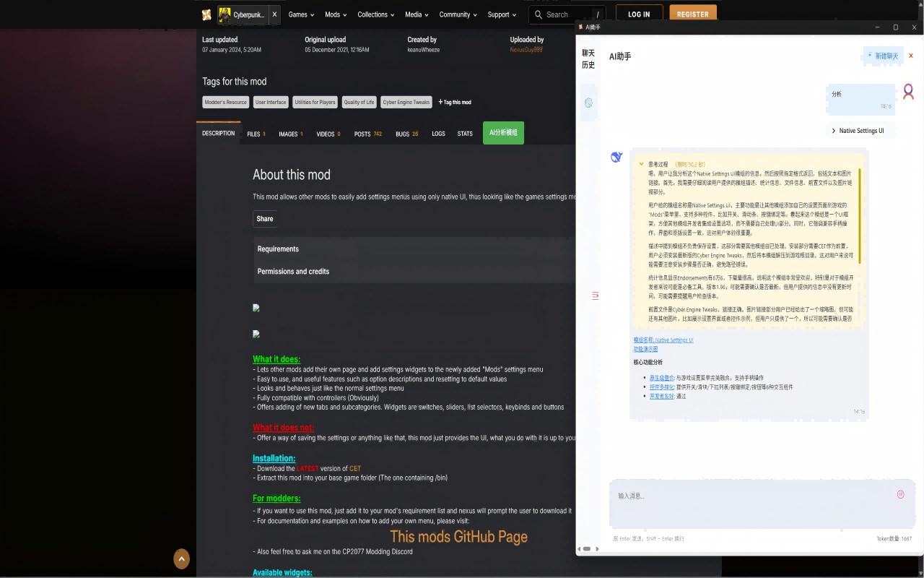Click the red X beside 新建聊天
Image resolution: width=924 pixels, height=578 pixels.
(911, 56)
